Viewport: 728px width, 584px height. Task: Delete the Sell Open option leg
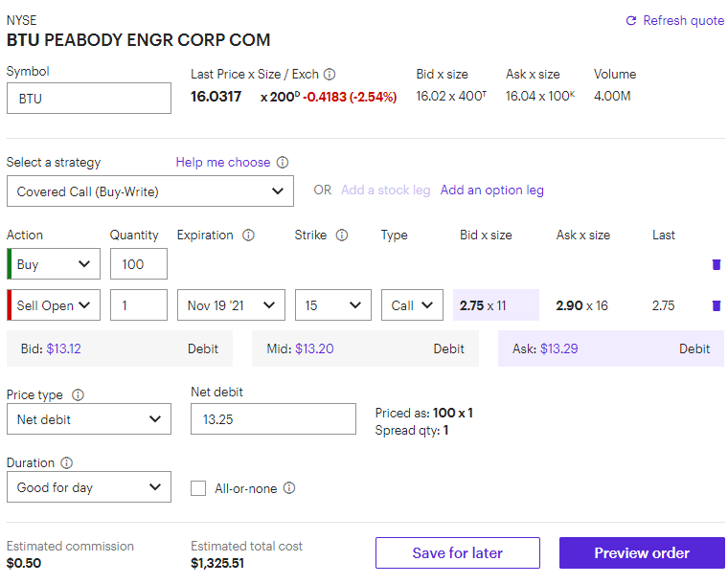coord(717,305)
